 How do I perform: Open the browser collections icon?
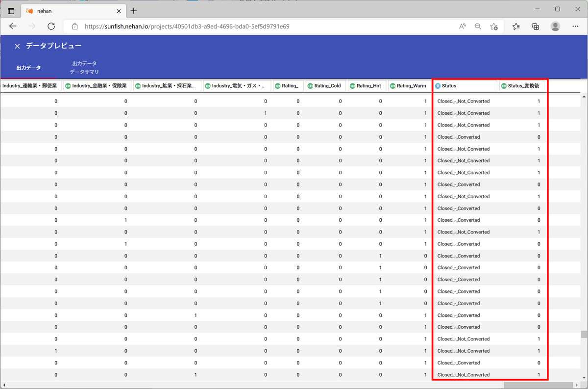536,26
